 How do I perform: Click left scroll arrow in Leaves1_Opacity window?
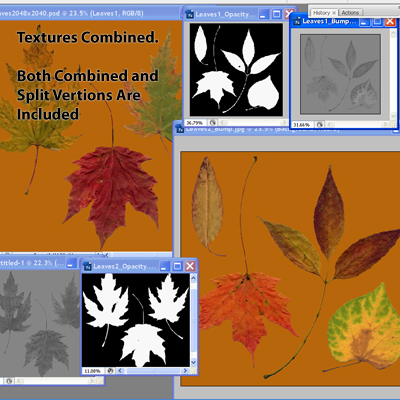point(222,123)
